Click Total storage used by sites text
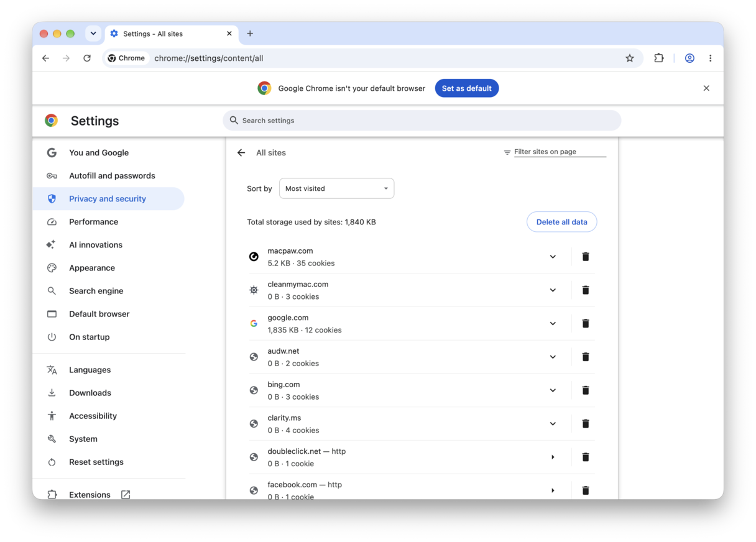The width and height of the screenshot is (756, 542). click(311, 222)
